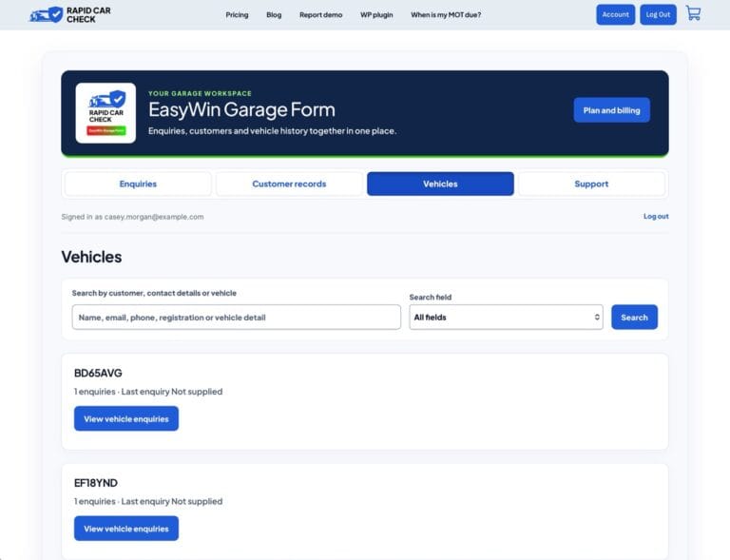Focus the vehicle search input field

[x=237, y=318]
